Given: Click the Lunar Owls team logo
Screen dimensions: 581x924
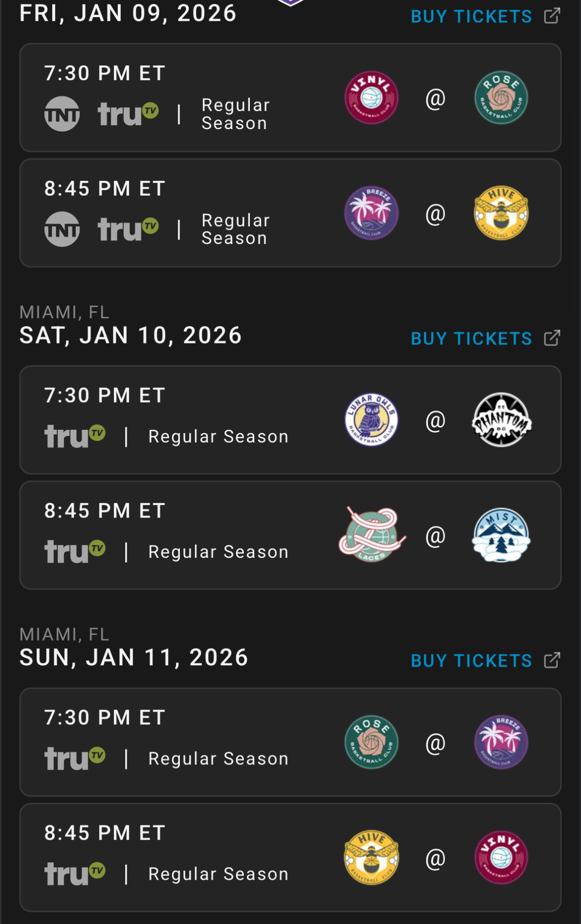Looking at the screenshot, I should 371,420.
